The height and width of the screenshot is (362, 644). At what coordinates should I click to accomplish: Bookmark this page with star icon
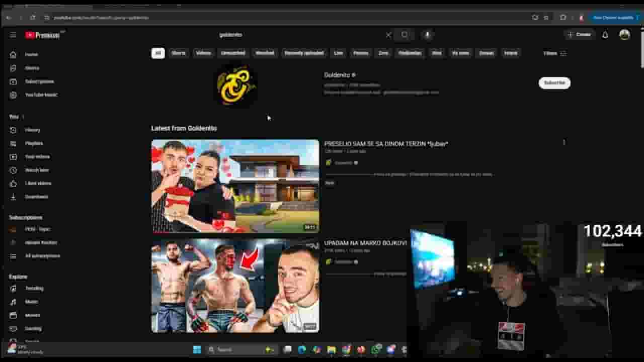546,18
